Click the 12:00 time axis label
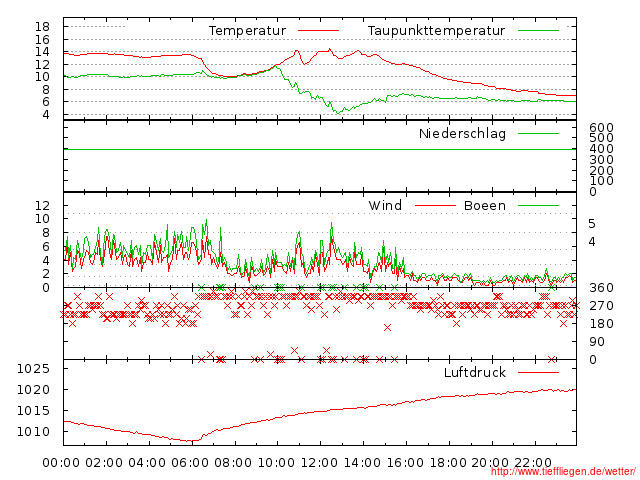The height and width of the screenshot is (480, 640). point(319,463)
